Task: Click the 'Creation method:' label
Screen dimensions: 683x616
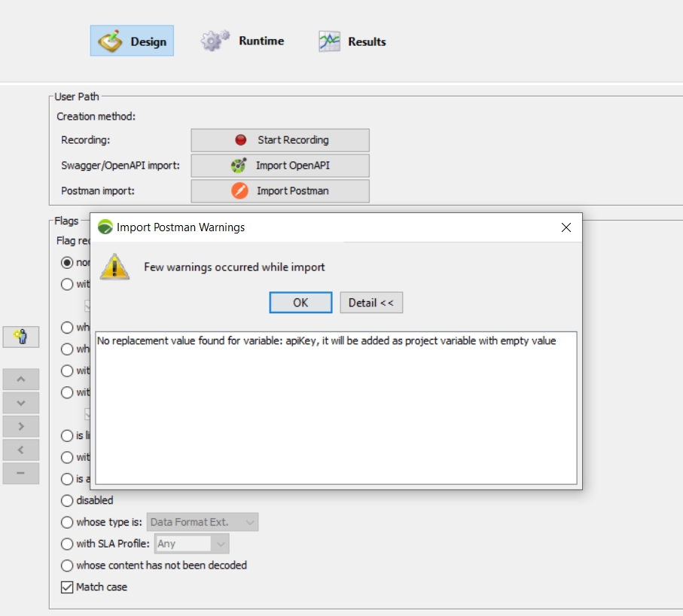Action: click(x=96, y=116)
